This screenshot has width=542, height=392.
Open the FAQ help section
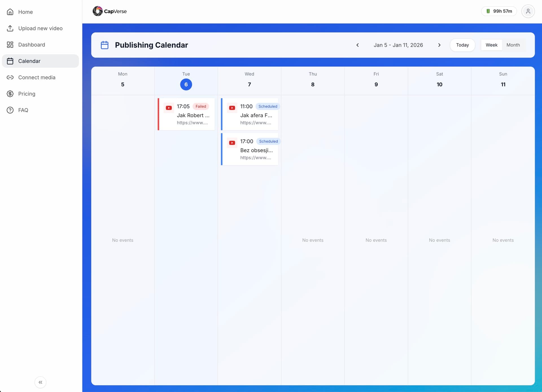[23, 110]
